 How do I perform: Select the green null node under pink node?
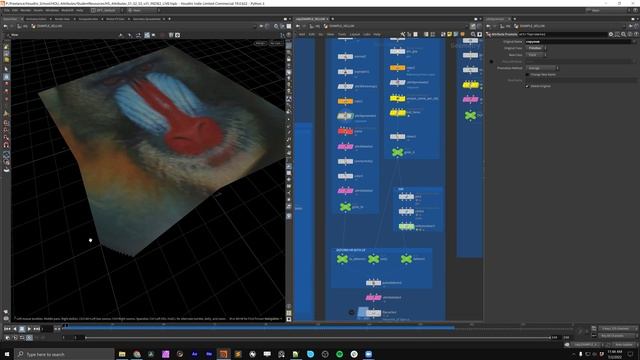pos(345,207)
